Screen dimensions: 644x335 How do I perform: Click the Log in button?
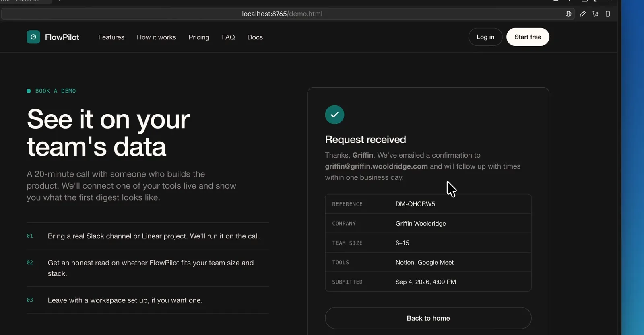pyautogui.click(x=485, y=37)
